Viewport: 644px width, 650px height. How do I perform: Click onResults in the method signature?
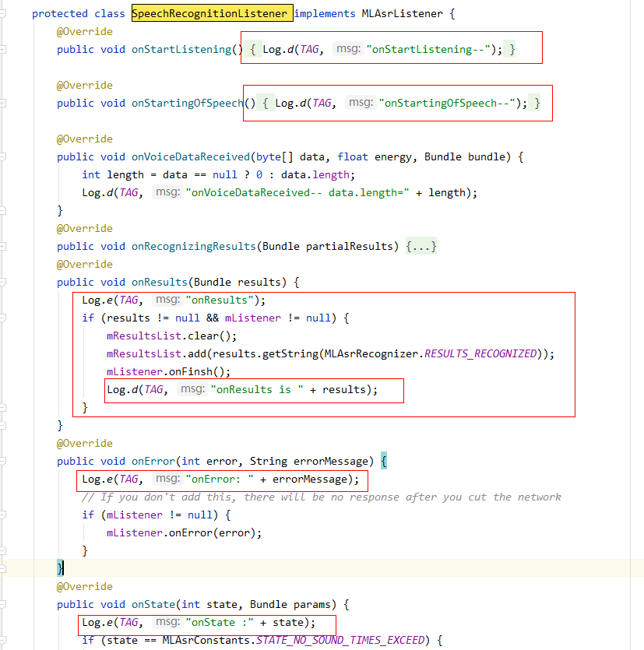(160, 282)
